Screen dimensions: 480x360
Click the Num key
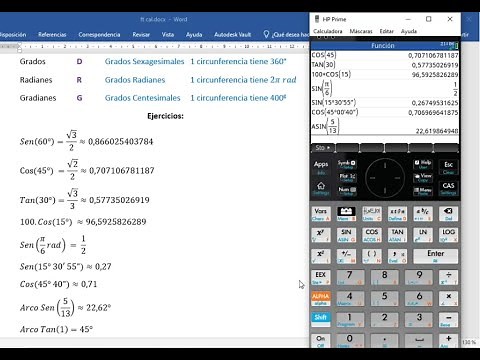tap(347, 191)
